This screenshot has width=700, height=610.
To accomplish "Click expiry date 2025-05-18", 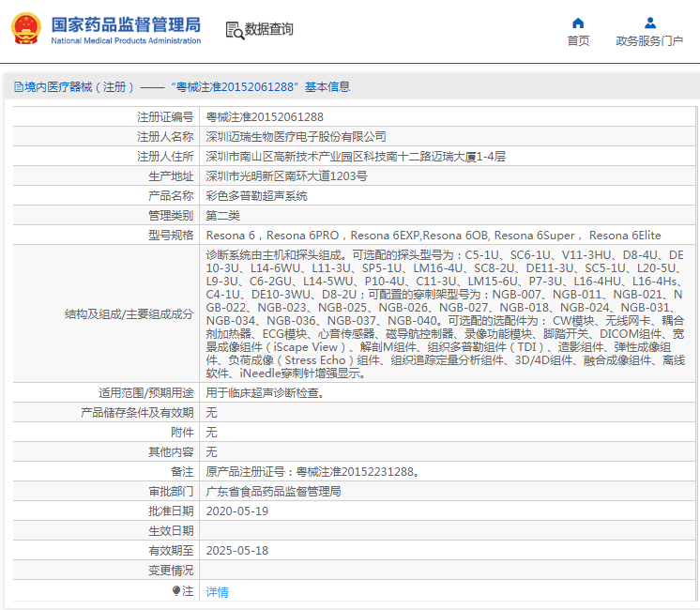I will (x=237, y=551).
